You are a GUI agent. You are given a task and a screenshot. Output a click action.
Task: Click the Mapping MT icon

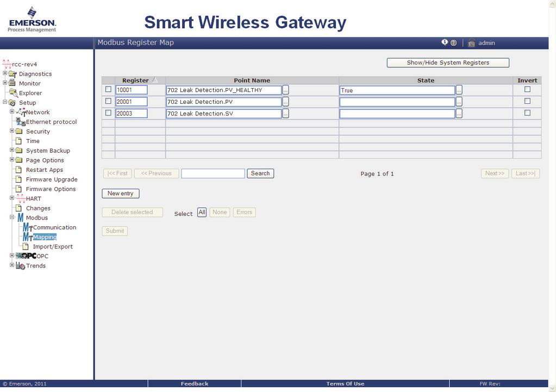coord(28,237)
